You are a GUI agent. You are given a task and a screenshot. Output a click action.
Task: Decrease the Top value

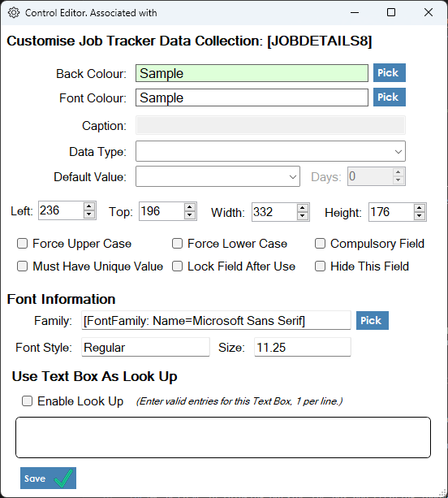[190, 215]
